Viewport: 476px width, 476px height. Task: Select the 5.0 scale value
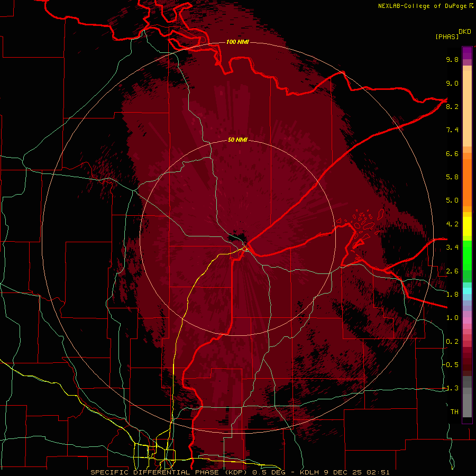[x=452, y=200]
